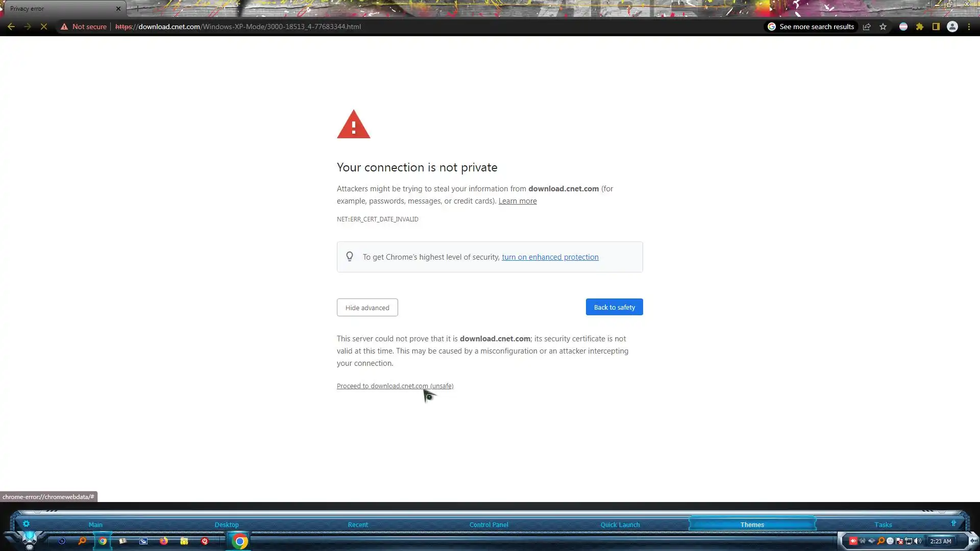980x551 pixels.
Task: Open the side panel icon
Action: [936, 27]
